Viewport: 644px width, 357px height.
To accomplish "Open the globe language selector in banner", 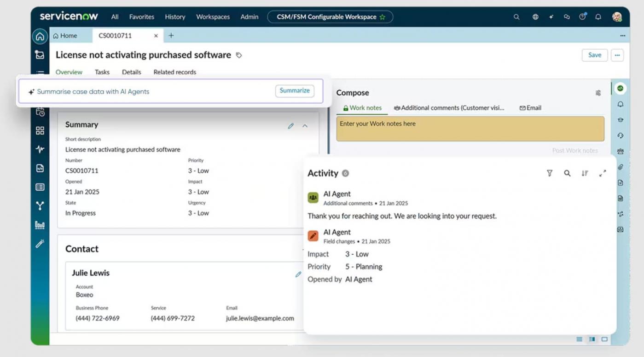I will pos(535,17).
